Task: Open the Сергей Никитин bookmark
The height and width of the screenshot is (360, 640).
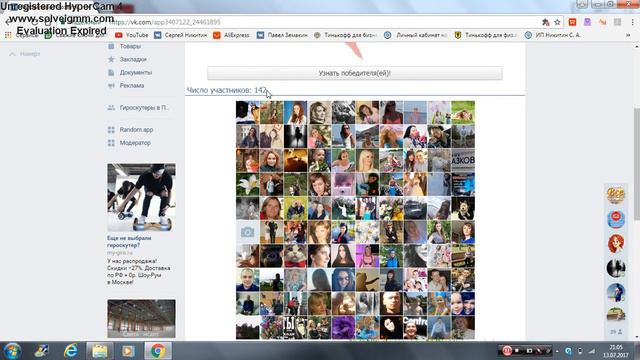Action: point(180,35)
